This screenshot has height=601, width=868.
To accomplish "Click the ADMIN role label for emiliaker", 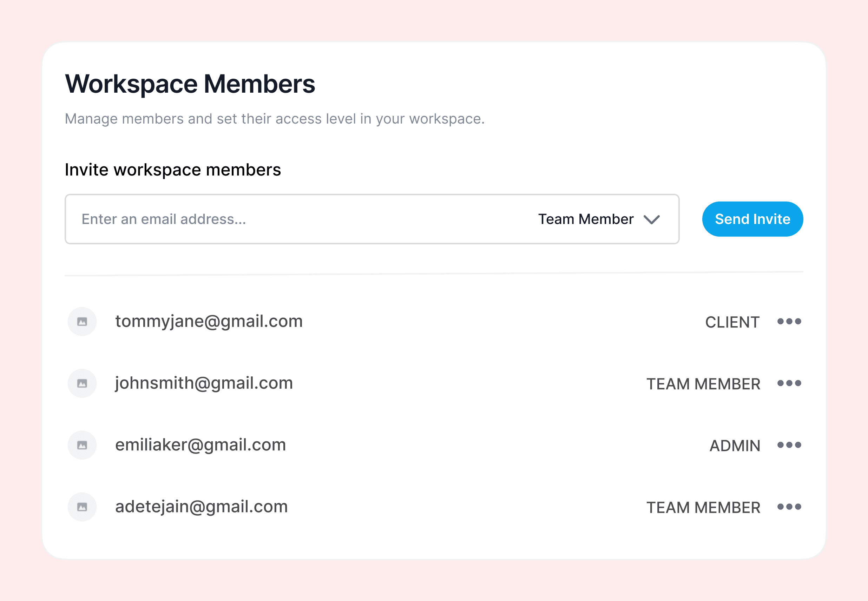I will coord(734,445).
